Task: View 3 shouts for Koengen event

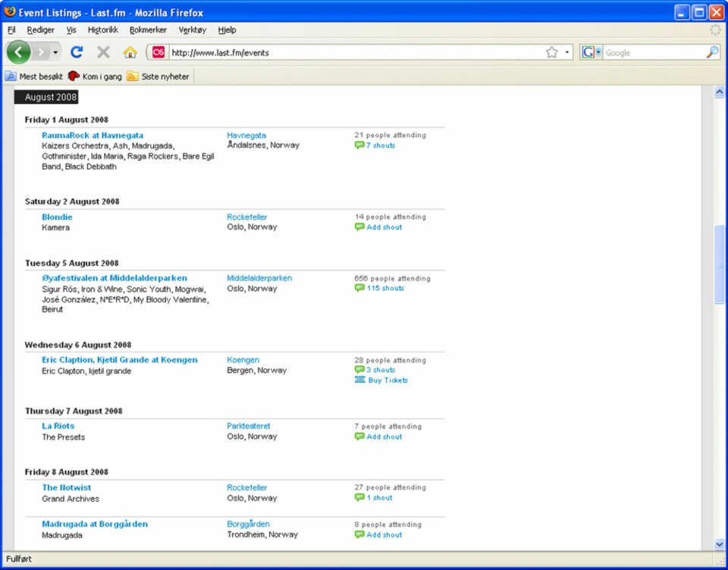Action: (x=381, y=370)
